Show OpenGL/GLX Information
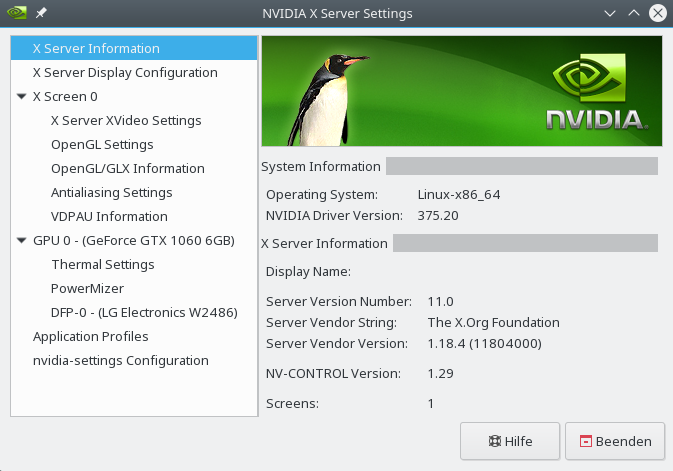The image size is (673, 471). click(x=134, y=168)
